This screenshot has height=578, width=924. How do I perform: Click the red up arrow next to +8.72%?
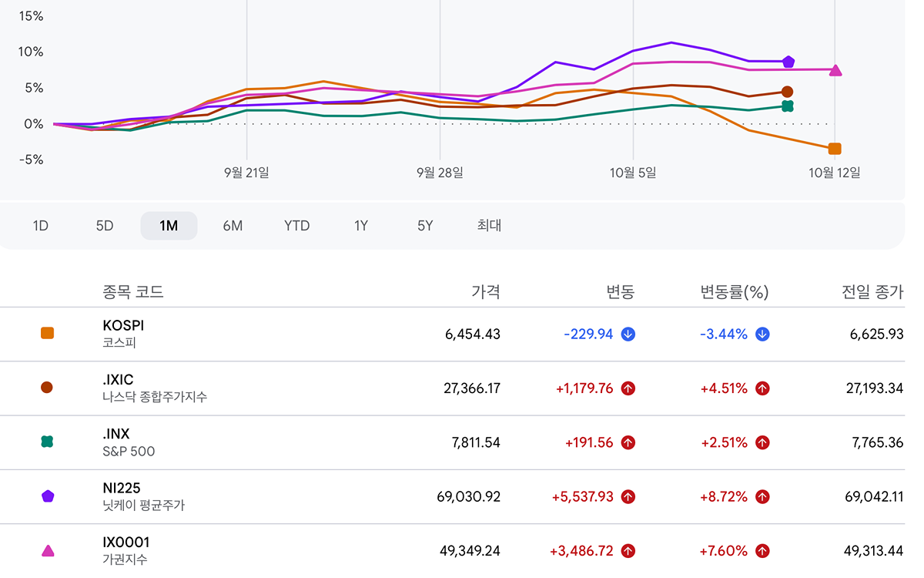762,497
